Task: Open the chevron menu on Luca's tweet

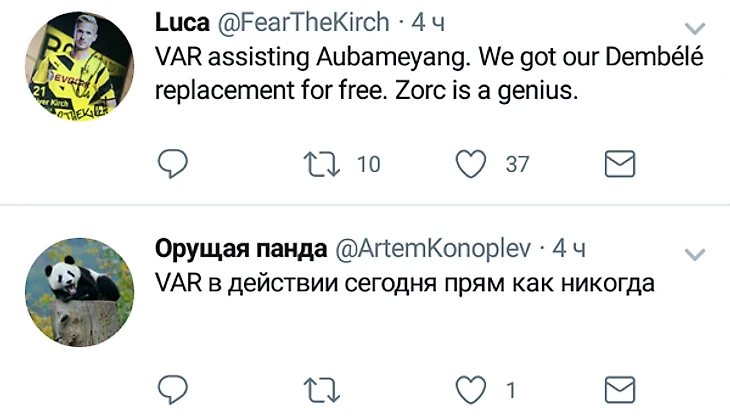Action: click(x=693, y=27)
